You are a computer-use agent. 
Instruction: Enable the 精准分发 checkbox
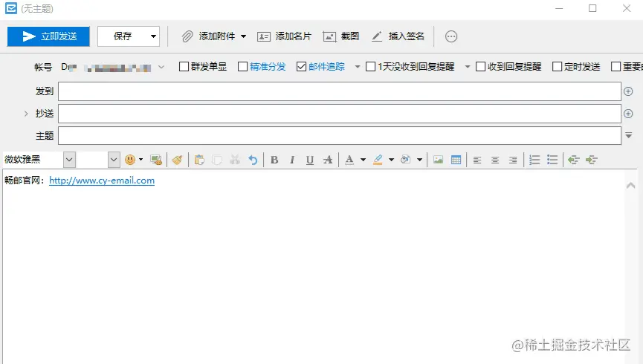pos(243,66)
